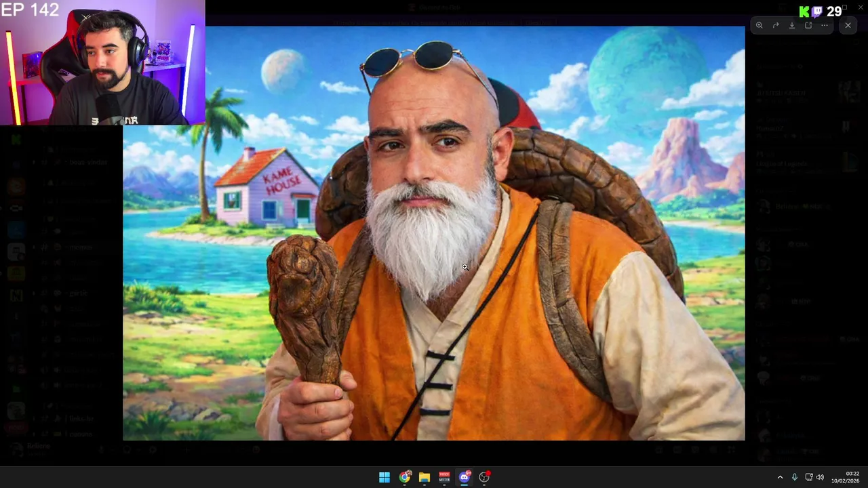Open the clock and date flyout
Image resolution: width=868 pixels, height=488 pixels.
846,477
